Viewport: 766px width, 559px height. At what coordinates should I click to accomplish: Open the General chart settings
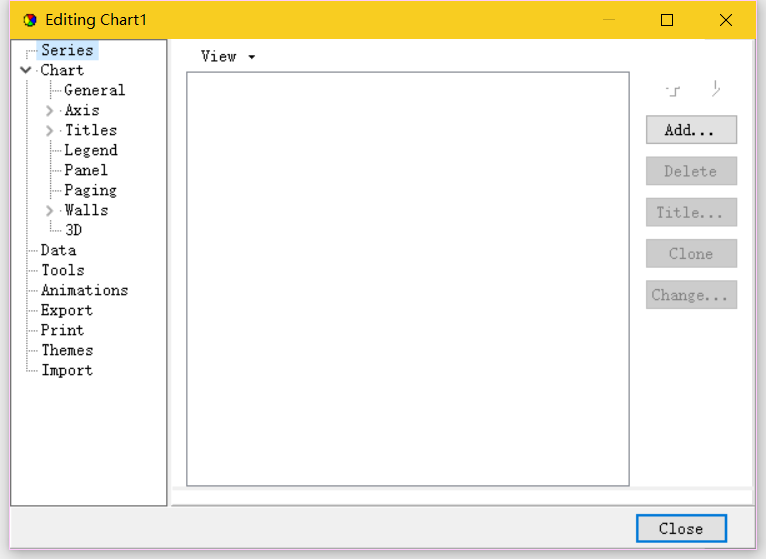[x=94, y=90]
